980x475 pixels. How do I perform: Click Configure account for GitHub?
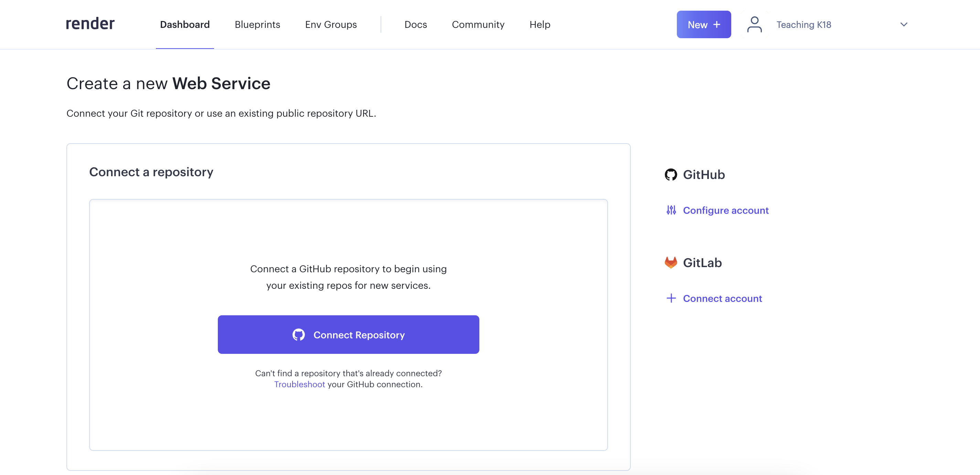tap(725, 210)
